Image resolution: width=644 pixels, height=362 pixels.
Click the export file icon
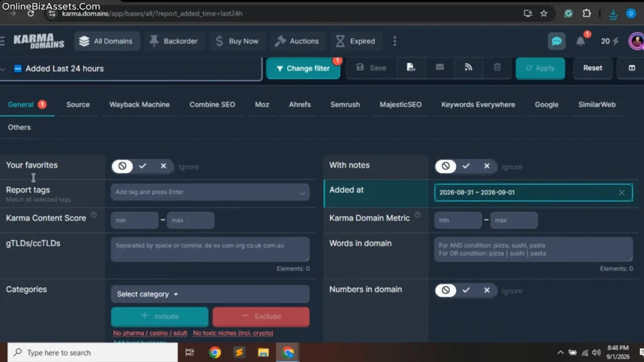[411, 67]
